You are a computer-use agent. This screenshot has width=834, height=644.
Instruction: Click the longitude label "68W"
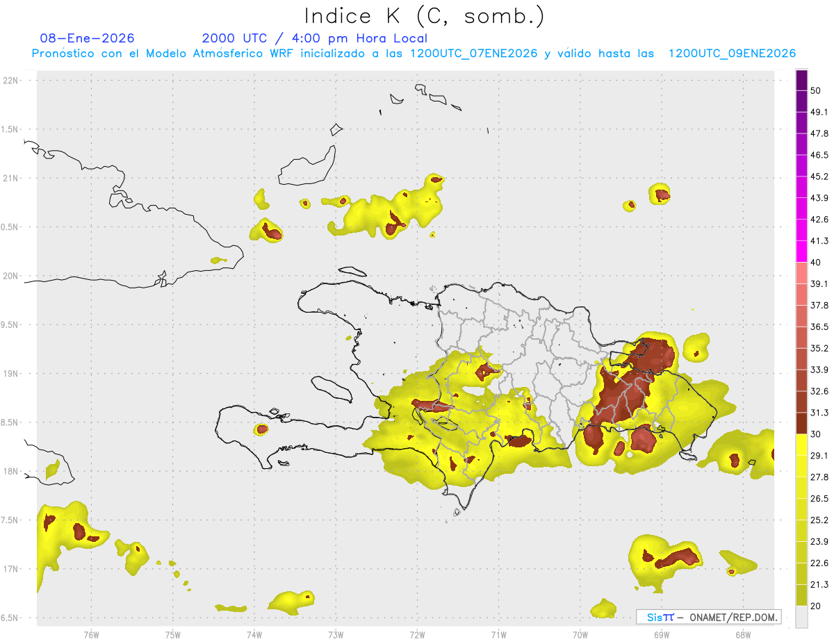point(743,636)
